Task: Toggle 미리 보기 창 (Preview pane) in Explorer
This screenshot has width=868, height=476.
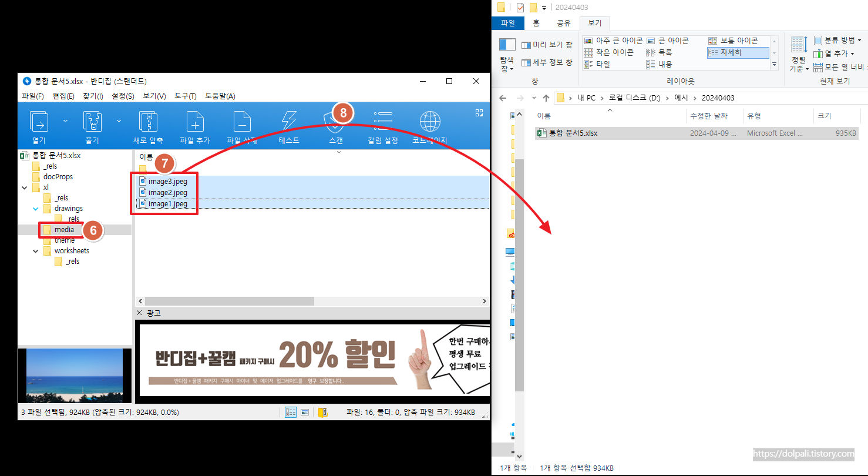Action: 547,45
